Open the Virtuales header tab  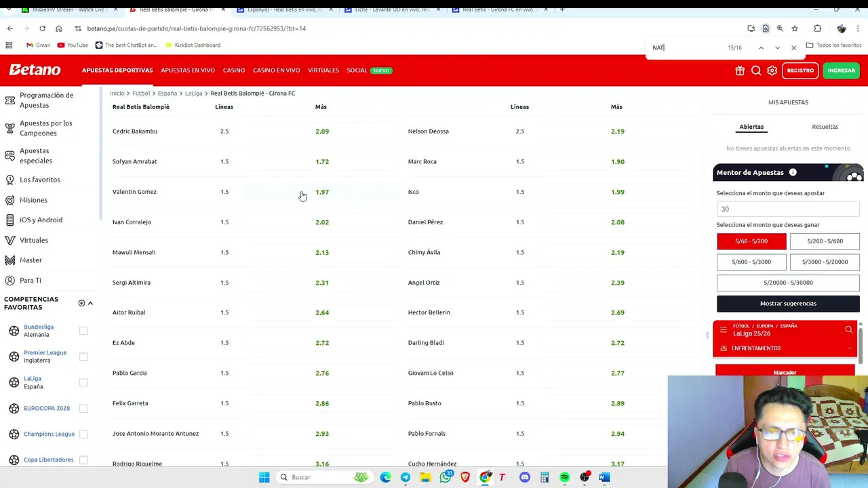[323, 70]
